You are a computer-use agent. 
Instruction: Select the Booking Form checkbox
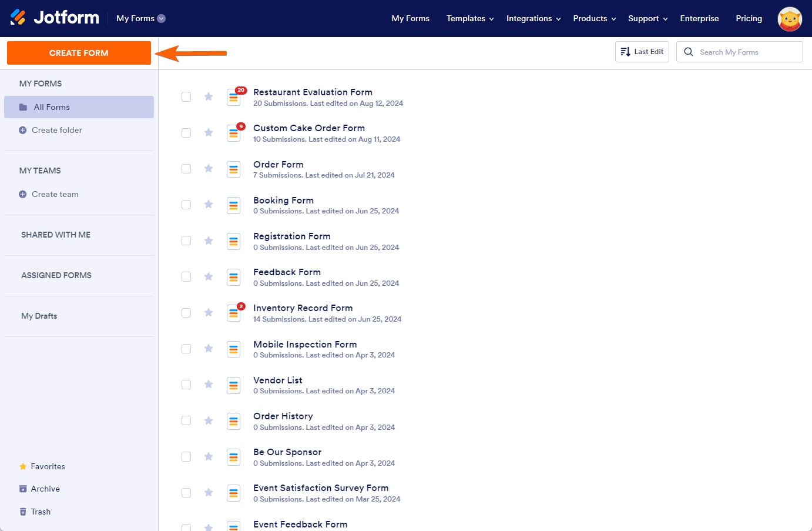[x=186, y=205]
